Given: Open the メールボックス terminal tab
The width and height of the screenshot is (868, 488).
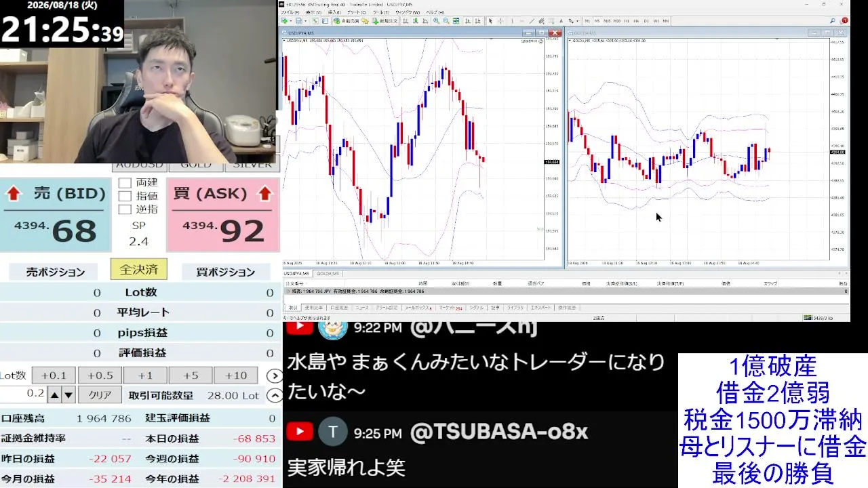Looking at the screenshot, I should pos(418,308).
